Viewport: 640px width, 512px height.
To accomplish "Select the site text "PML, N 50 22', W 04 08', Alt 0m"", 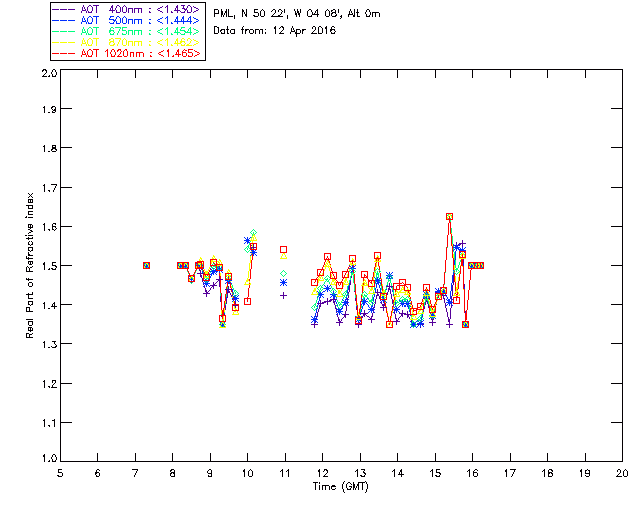I will [297, 14].
